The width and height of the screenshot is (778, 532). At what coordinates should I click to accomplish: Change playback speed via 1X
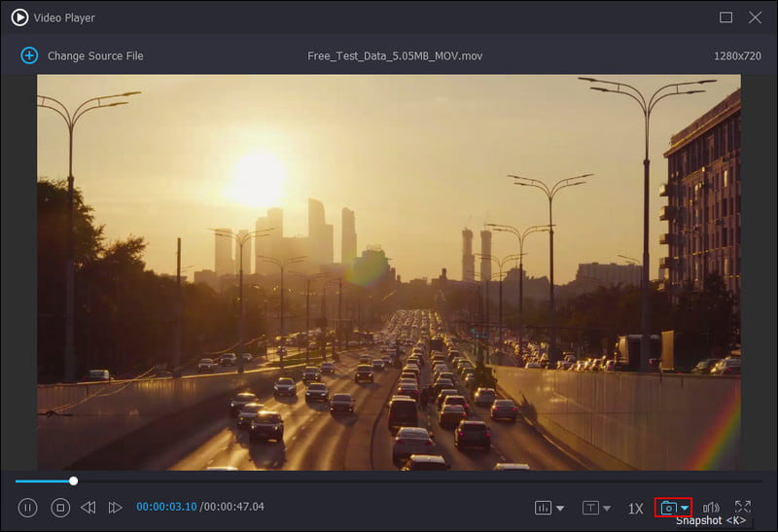coord(635,508)
